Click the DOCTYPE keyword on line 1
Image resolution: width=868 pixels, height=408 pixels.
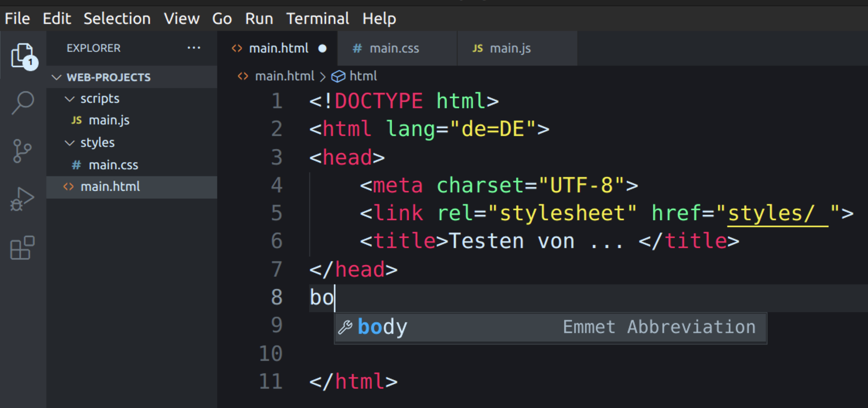pyautogui.click(x=378, y=101)
